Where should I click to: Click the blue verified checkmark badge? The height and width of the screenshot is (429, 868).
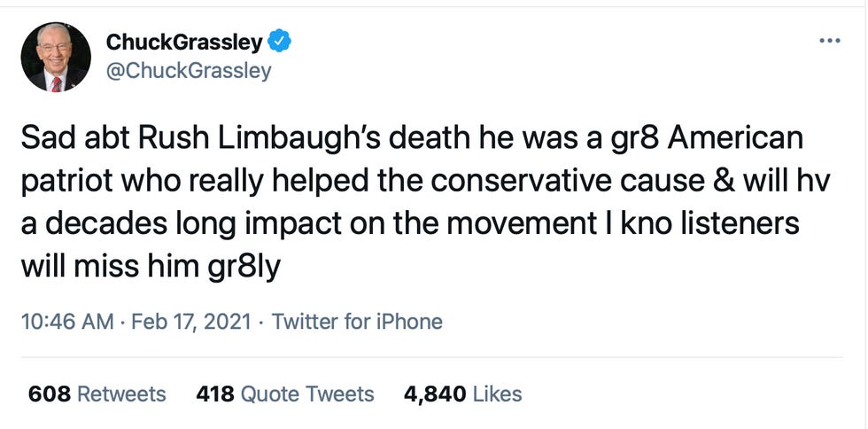click(280, 42)
